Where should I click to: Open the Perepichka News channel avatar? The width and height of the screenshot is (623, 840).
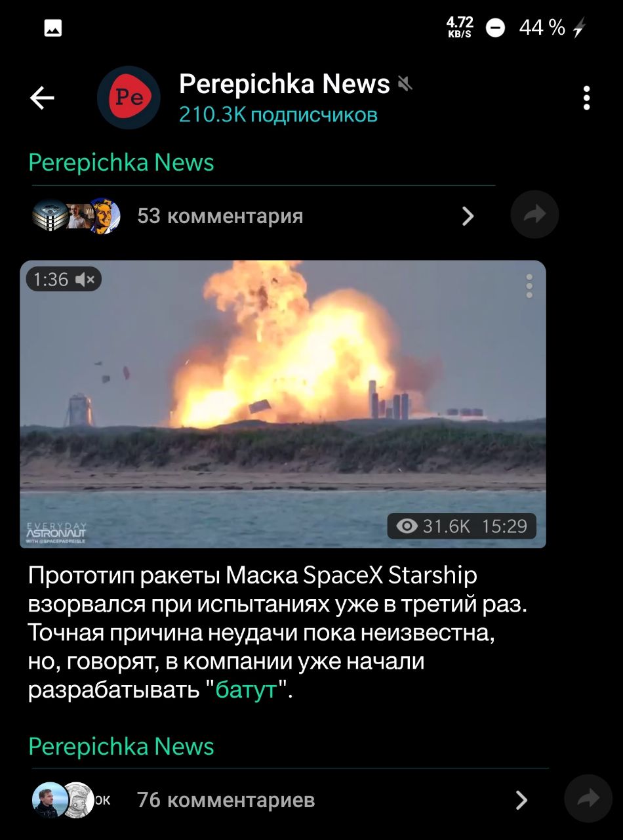pos(129,98)
